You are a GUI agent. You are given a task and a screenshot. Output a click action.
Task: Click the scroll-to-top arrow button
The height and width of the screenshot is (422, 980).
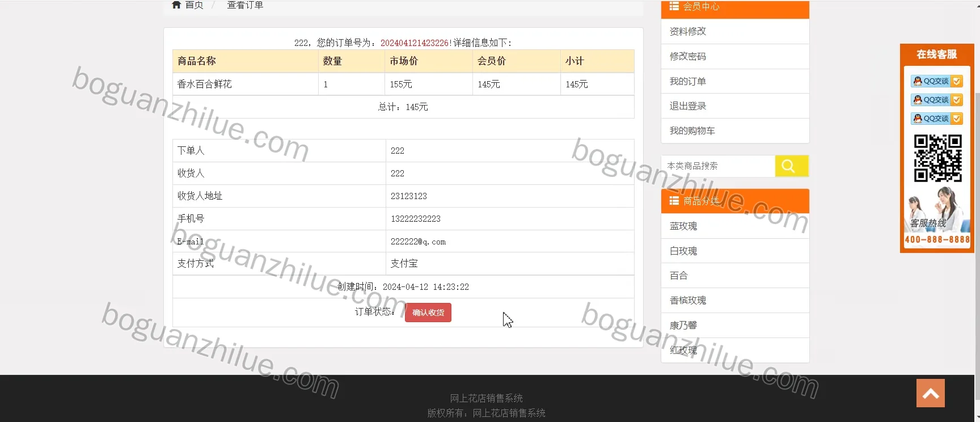(931, 393)
